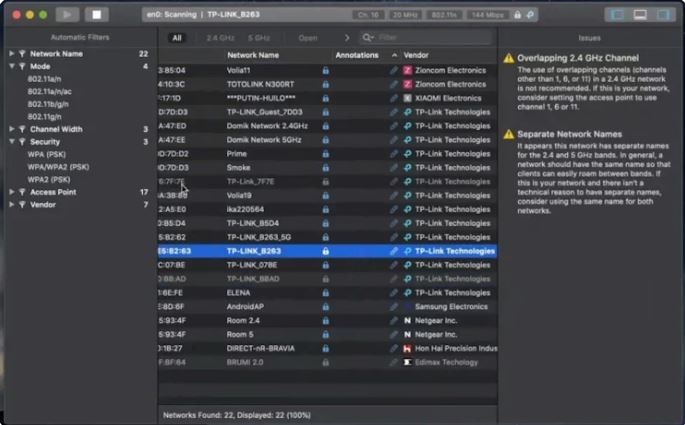Viewport: 685px width, 425px height.
Task: Select the 2.4 GHz filter tab
Action: [x=221, y=38]
